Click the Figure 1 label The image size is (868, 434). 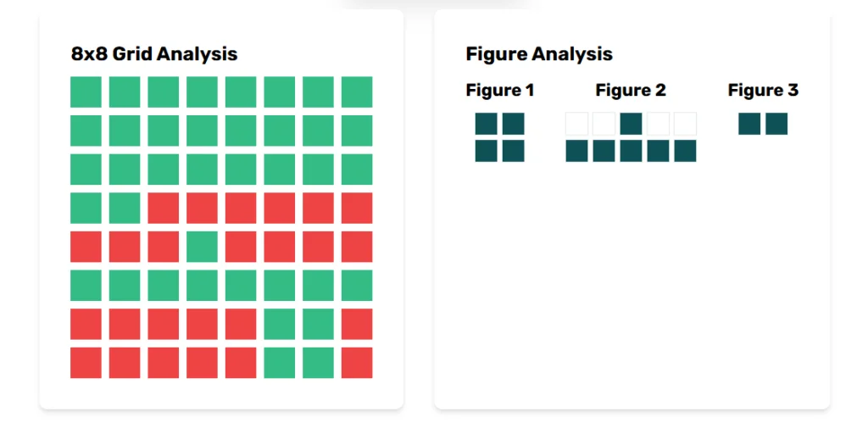pos(500,90)
